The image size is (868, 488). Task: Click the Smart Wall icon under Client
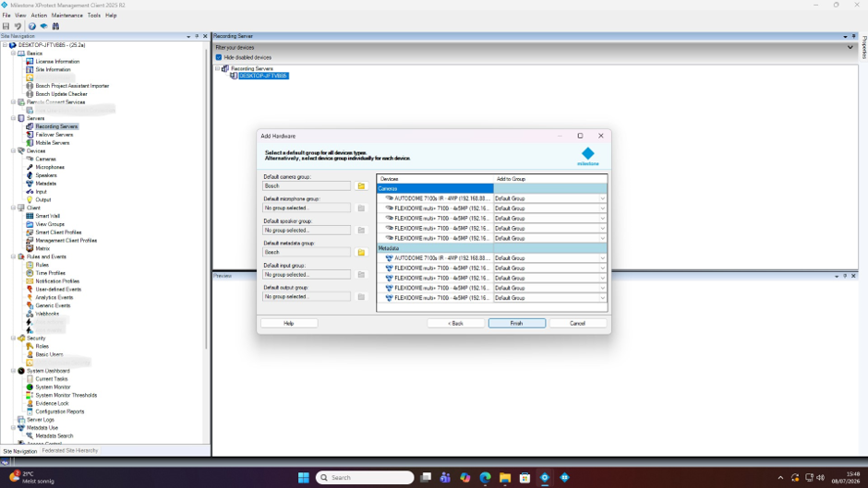coord(30,216)
